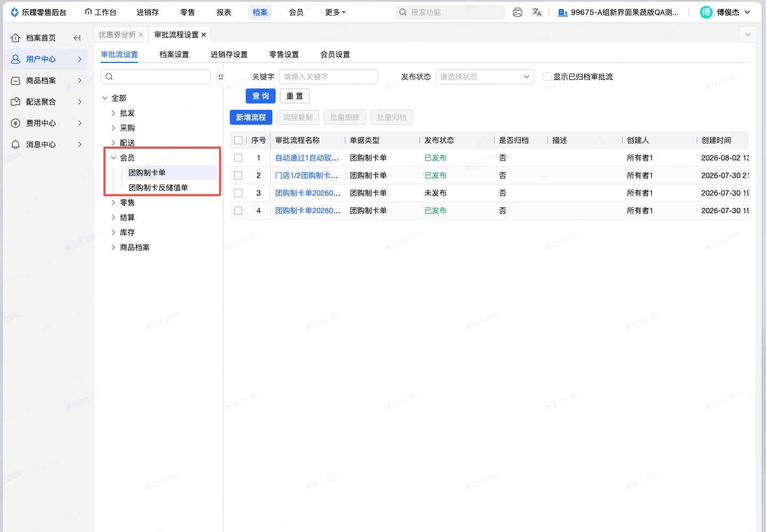Select 团购制卡单 tree item
Viewport: 766px width, 532px height.
(x=147, y=173)
